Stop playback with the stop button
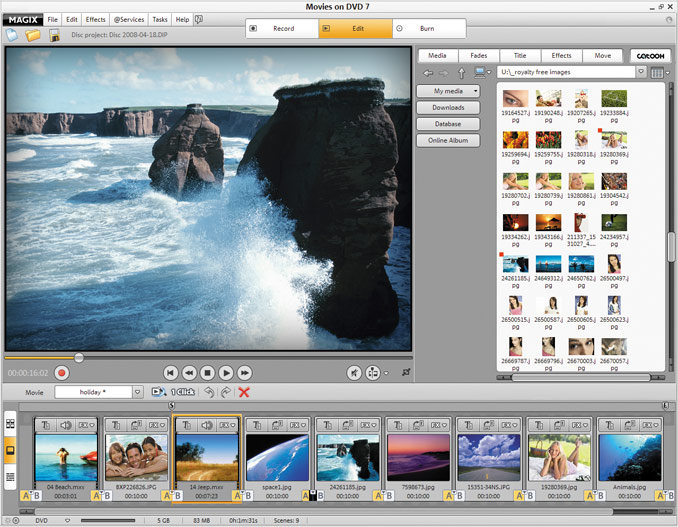 (207, 372)
